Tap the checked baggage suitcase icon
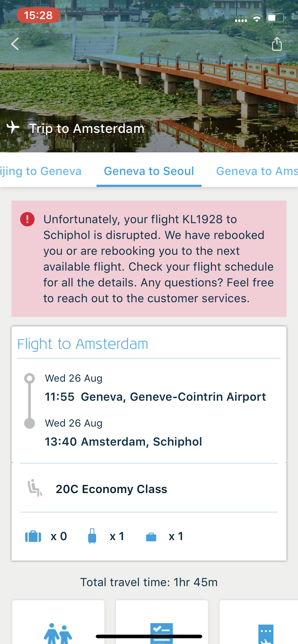The height and width of the screenshot is (644, 298). pos(33,537)
